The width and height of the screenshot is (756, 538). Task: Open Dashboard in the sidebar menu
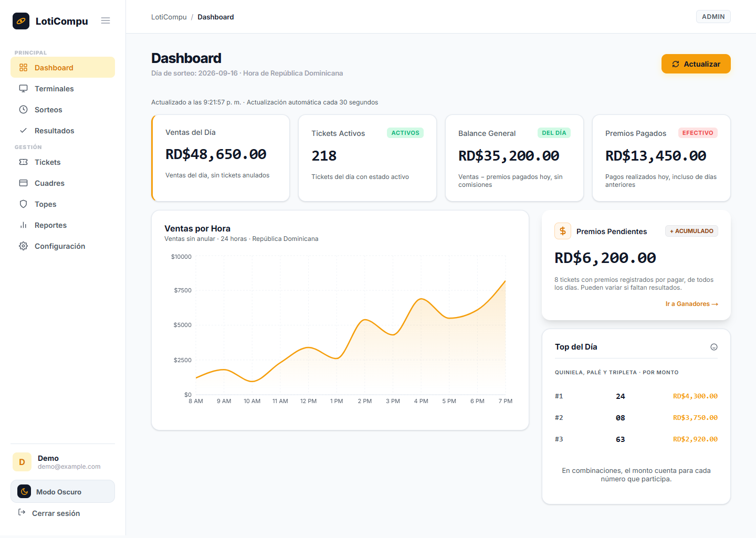coord(62,67)
